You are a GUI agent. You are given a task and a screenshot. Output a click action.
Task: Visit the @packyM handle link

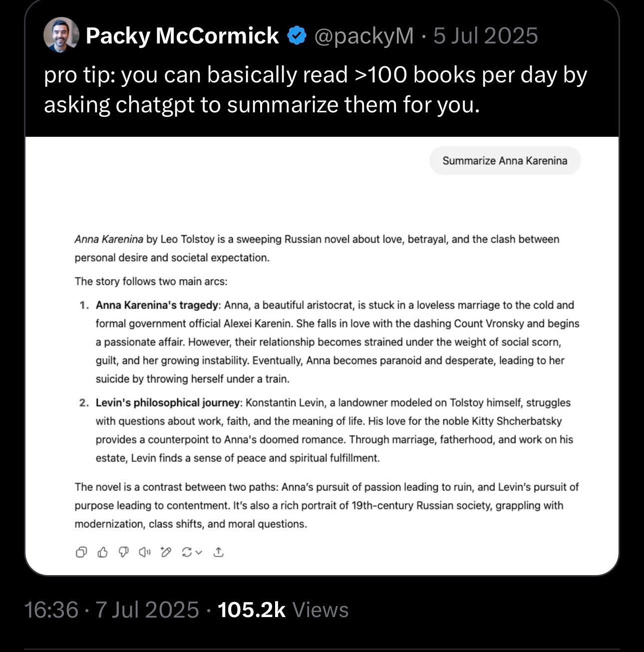(x=363, y=36)
